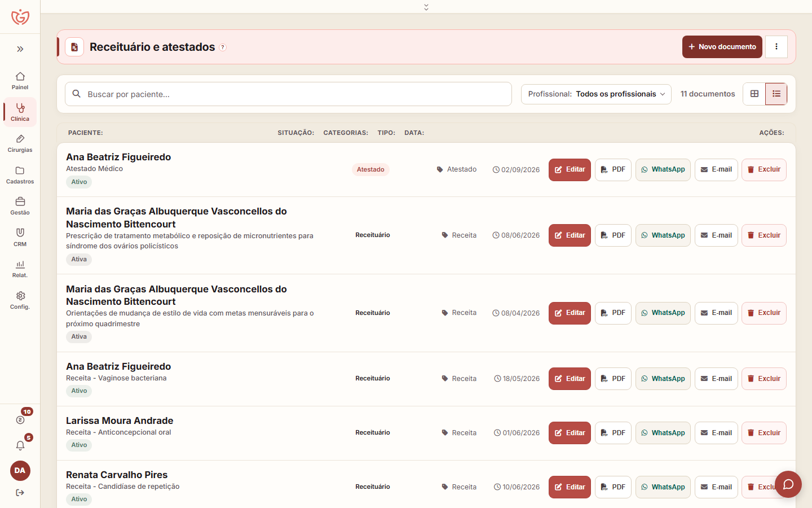812x508 pixels.
Task: Send Larissa Moura Andrade's receita via WhatsApp
Action: (663, 433)
